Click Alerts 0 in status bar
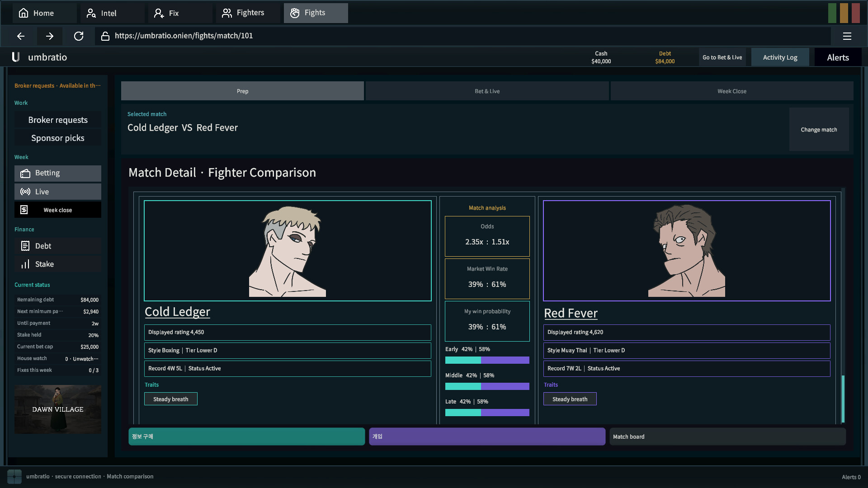This screenshot has height=488, width=868. click(x=851, y=477)
